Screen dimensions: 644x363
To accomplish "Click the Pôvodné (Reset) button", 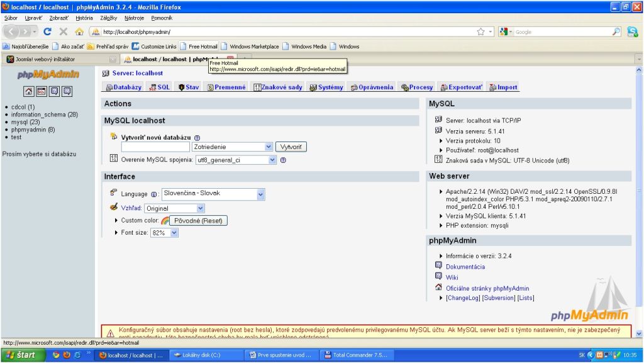I will point(198,221).
